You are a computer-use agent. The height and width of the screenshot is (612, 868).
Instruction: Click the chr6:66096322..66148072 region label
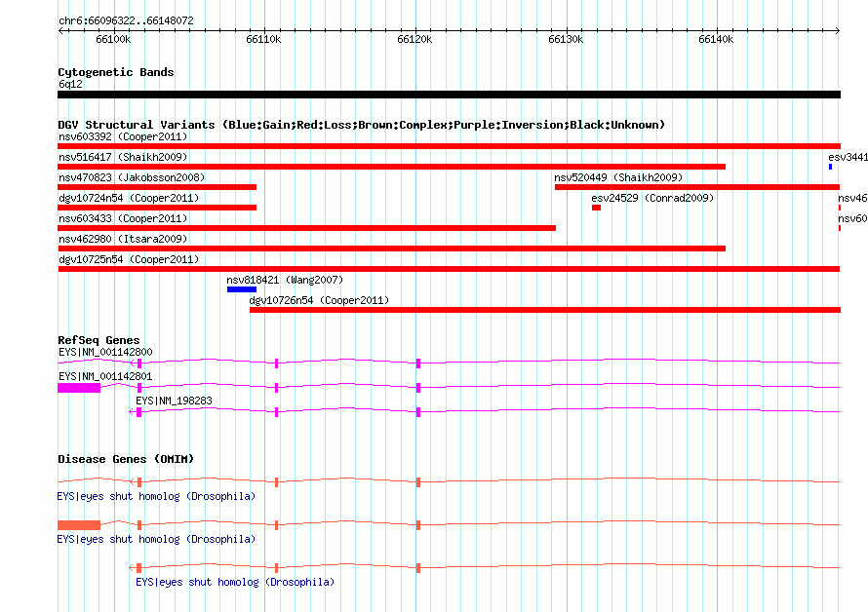click(126, 21)
